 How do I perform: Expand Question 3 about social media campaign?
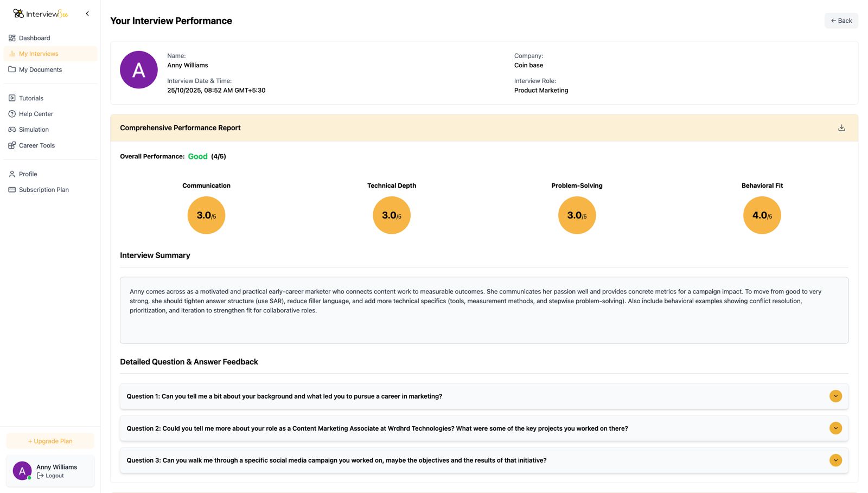click(835, 460)
